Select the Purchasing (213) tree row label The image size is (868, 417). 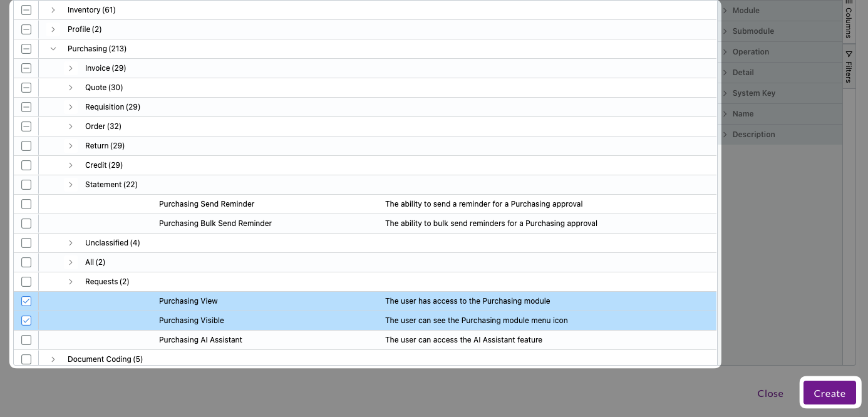point(97,49)
